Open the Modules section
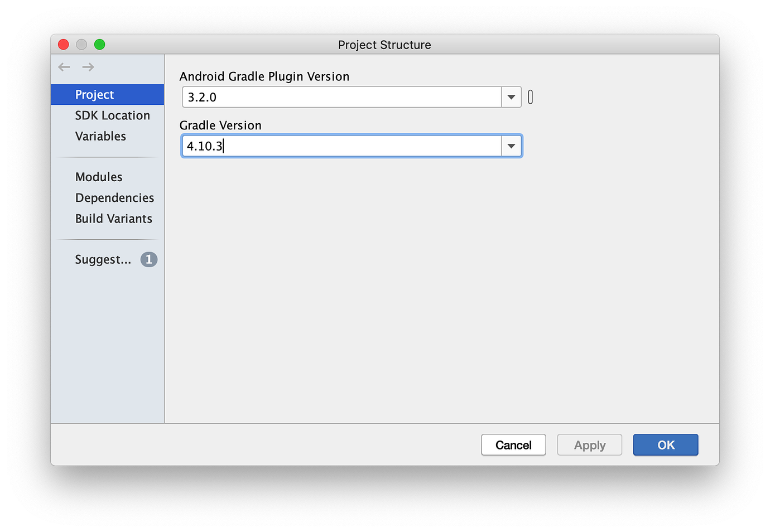The width and height of the screenshot is (770, 532). [x=99, y=177]
